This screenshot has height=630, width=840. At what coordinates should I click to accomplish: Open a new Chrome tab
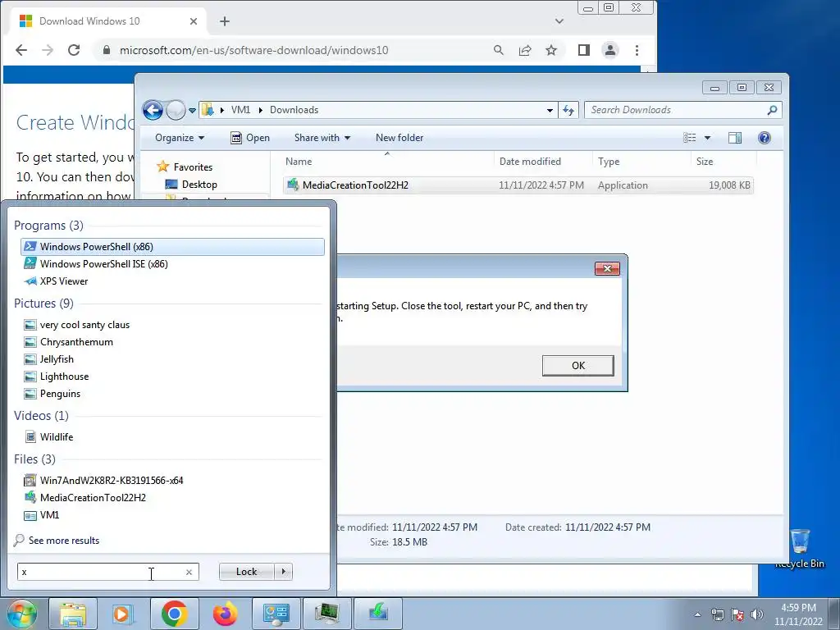click(x=225, y=21)
